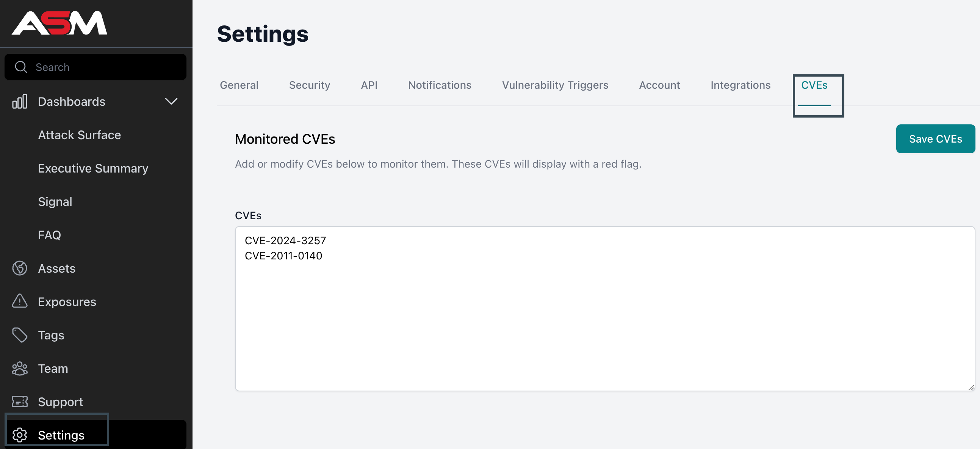980x449 pixels.
Task: Switch to the Security tab
Action: point(310,85)
